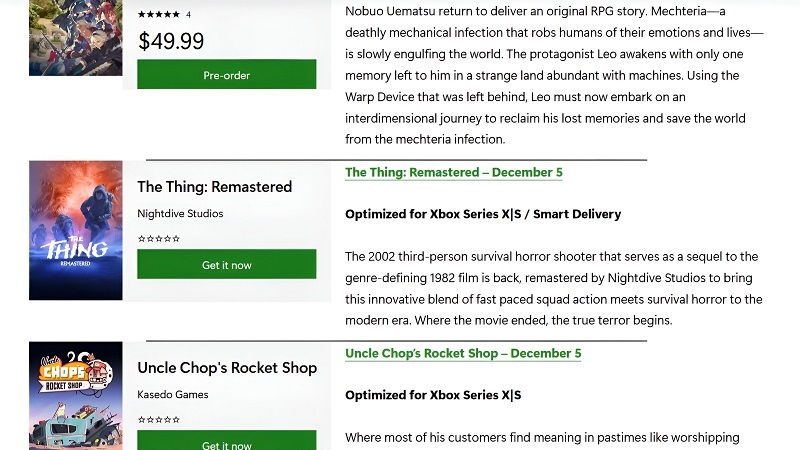Click the Nightdive Studios publisher name
Viewport: 800px width, 450px height.
pyautogui.click(x=180, y=214)
